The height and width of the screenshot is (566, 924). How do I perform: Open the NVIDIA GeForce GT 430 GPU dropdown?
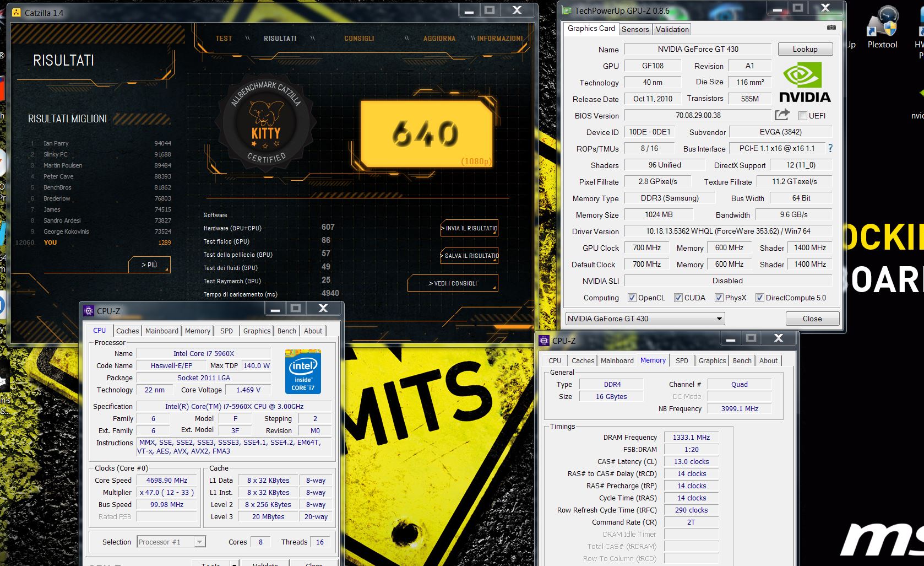coord(645,319)
